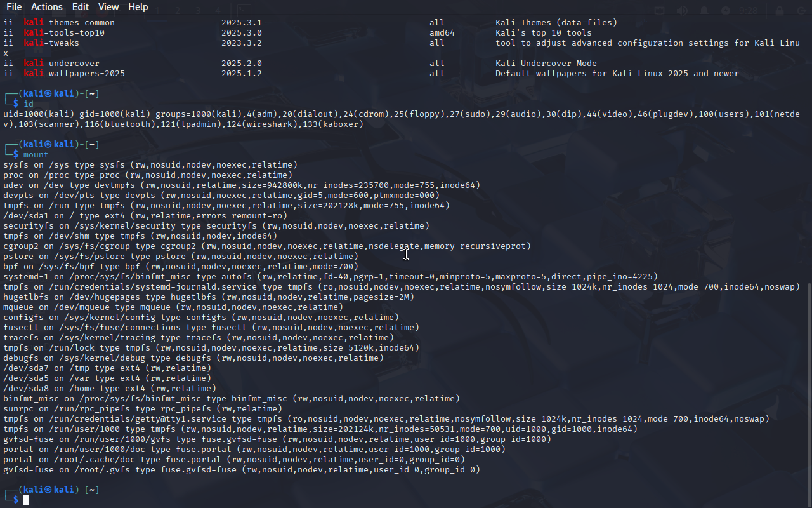Click 'fusectl on /sys/fs/fuse/connections' line
812x508 pixels.
pos(211,328)
